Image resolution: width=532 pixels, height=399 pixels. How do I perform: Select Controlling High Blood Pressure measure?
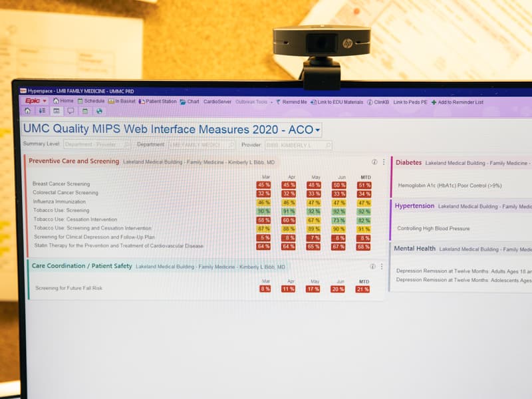[x=434, y=229]
